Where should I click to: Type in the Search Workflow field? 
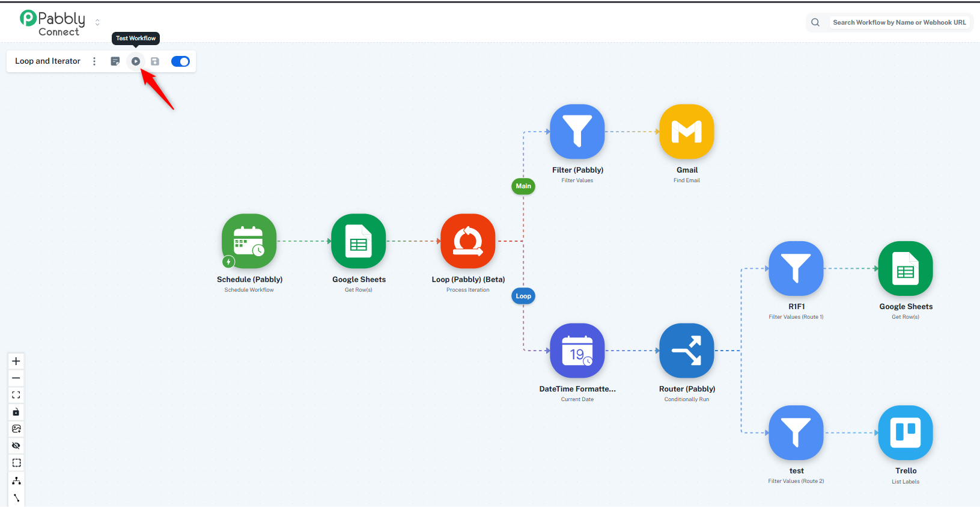pos(899,22)
